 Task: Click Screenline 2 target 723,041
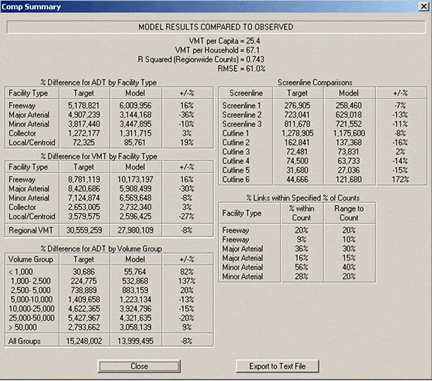(297, 115)
